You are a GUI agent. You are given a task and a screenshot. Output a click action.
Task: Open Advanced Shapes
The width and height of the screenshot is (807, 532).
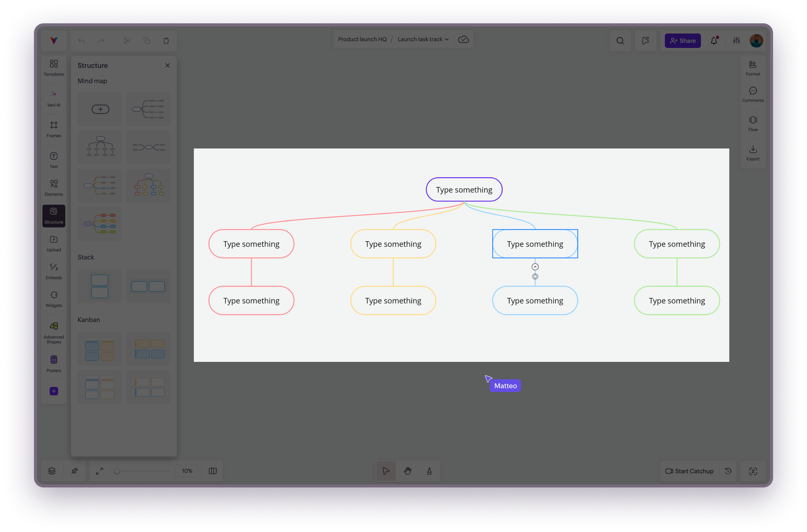click(54, 333)
